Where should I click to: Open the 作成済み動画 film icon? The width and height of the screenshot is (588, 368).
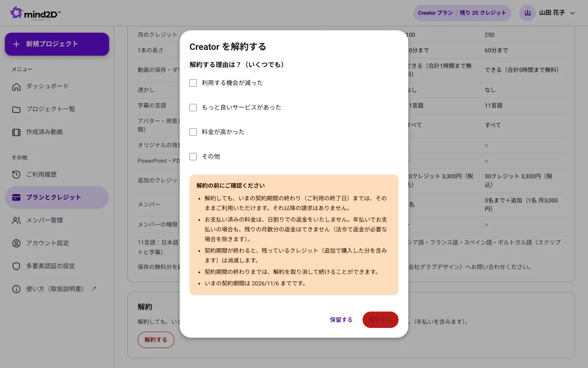16,132
